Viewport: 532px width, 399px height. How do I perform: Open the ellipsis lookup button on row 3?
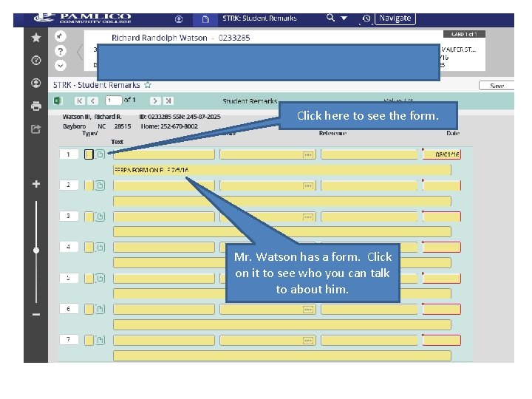307,216
